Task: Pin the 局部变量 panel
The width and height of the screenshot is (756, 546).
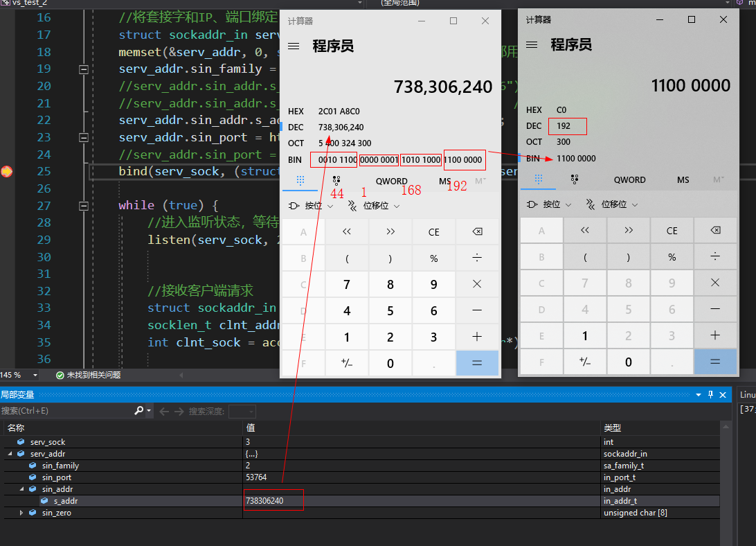Action: pyautogui.click(x=711, y=394)
